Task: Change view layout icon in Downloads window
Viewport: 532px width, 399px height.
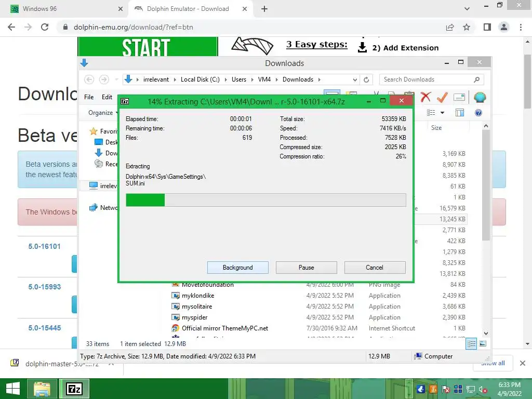Action: pos(431,113)
